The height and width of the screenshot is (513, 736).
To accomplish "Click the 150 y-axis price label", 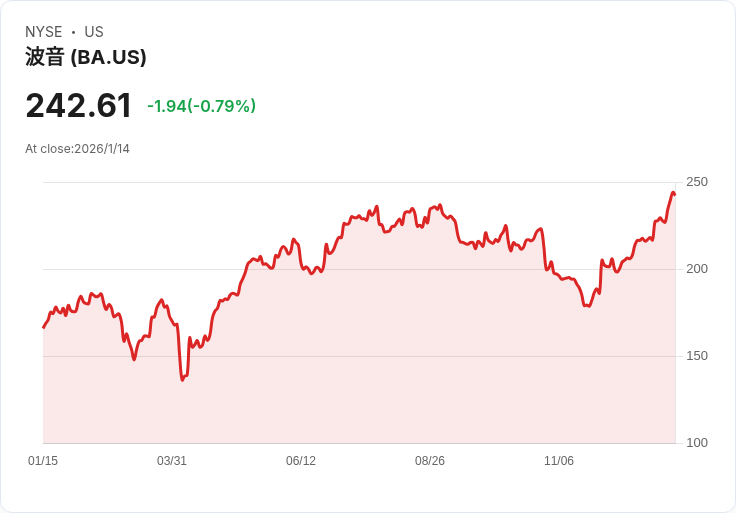I will click(x=696, y=356).
